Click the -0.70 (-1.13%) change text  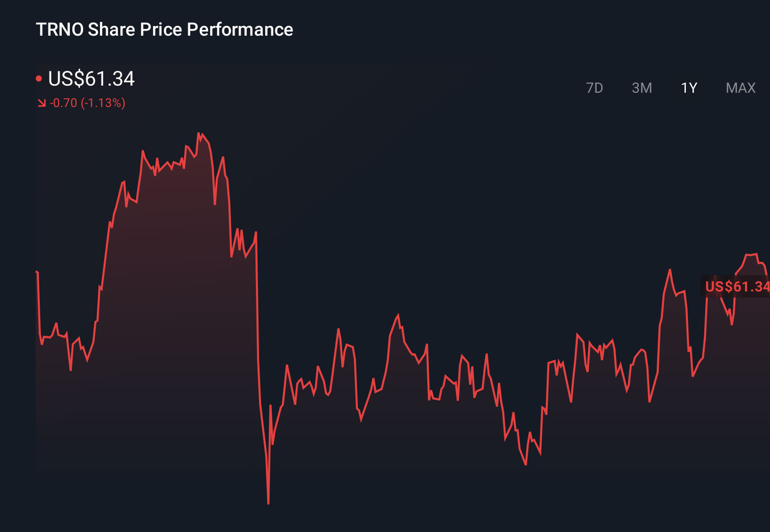point(88,102)
